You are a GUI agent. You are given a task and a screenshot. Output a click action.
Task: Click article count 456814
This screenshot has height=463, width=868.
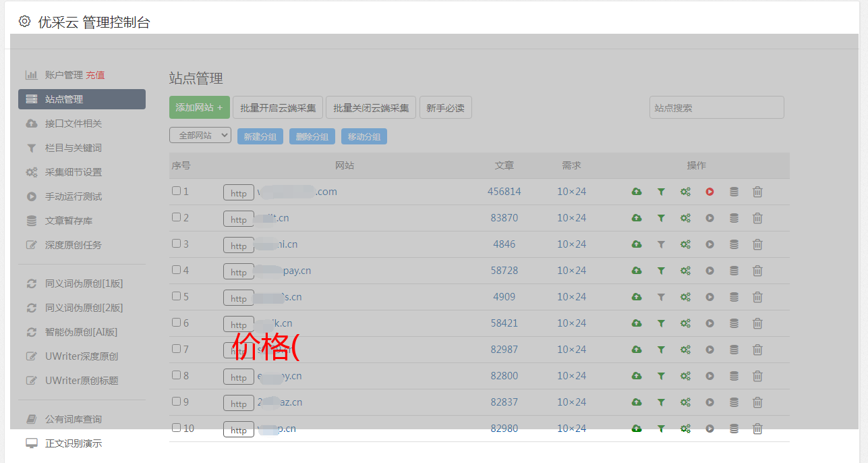pos(504,192)
